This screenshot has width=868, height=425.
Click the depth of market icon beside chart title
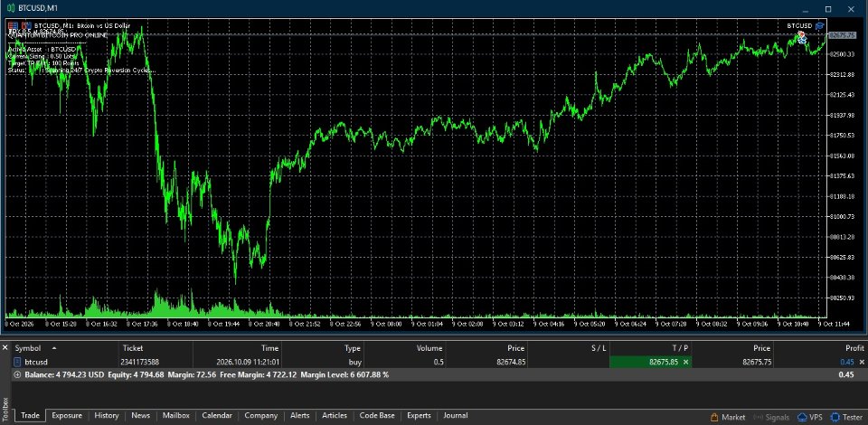[x=26, y=25]
